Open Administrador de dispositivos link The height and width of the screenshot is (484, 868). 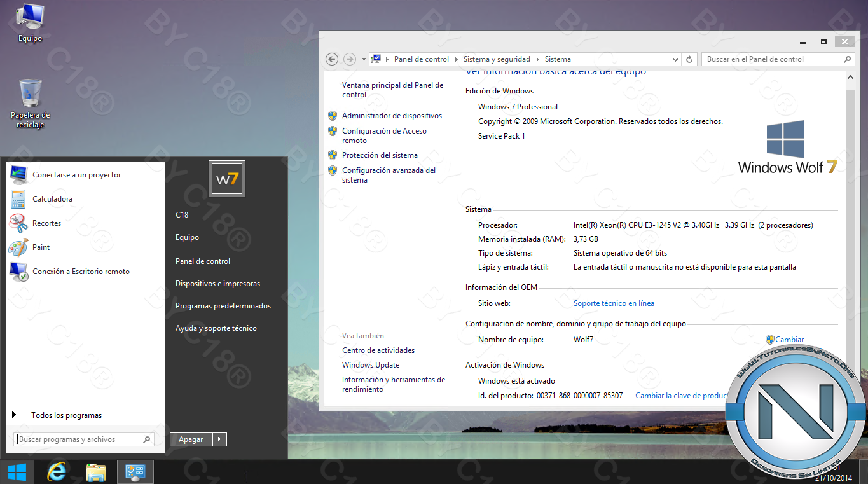pos(392,116)
